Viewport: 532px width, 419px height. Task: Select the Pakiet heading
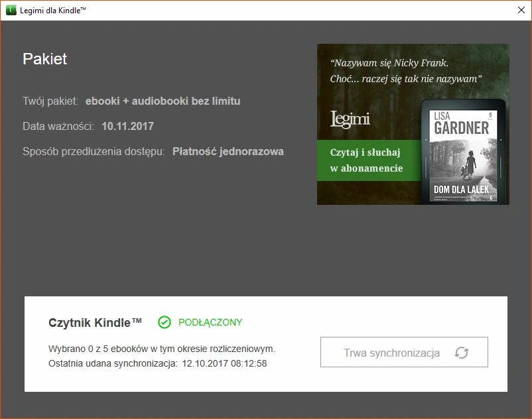tap(45, 59)
